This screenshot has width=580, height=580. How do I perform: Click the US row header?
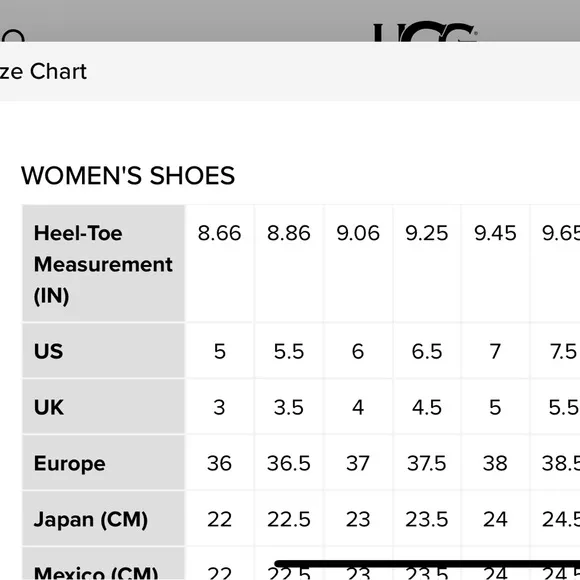[x=104, y=351]
